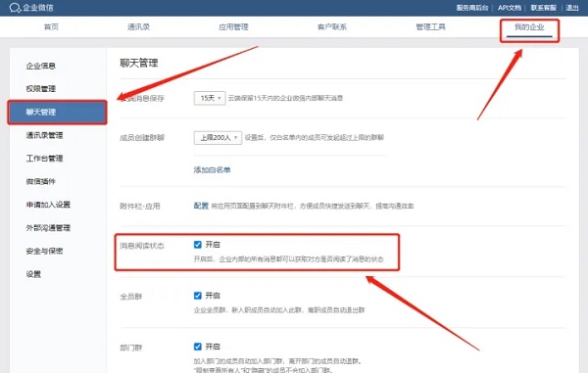Image resolution: width=588 pixels, height=373 pixels.
Task: Open 工作台管理 in the sidebar
Action: (x=44, y=159)
